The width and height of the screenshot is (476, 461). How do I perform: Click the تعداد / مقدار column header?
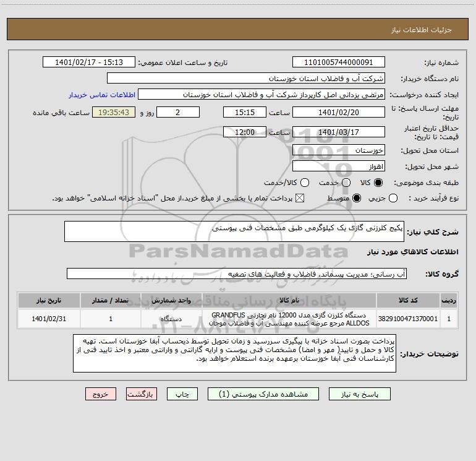pyautogui.click(x=111, y=300)
